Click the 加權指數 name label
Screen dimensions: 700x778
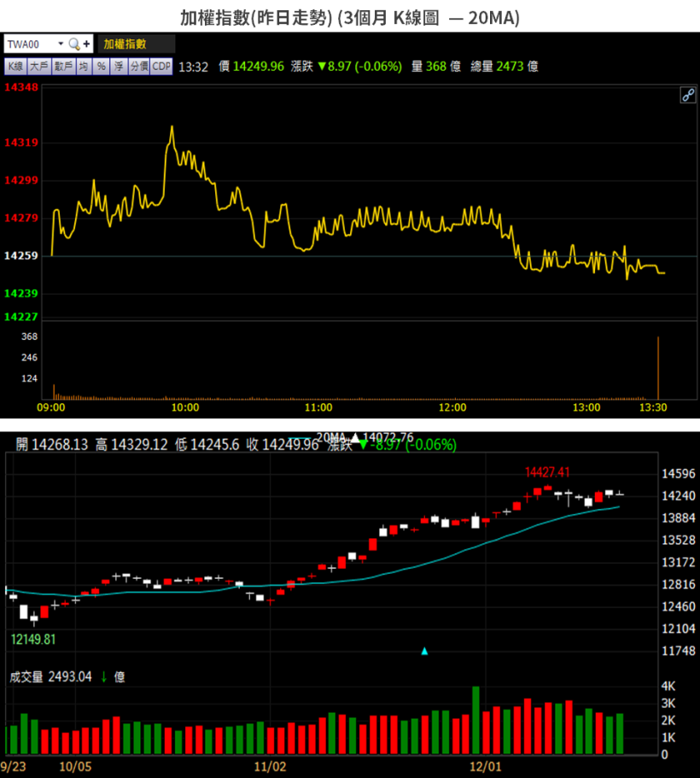pyautogui.click(x=125, y=44)
